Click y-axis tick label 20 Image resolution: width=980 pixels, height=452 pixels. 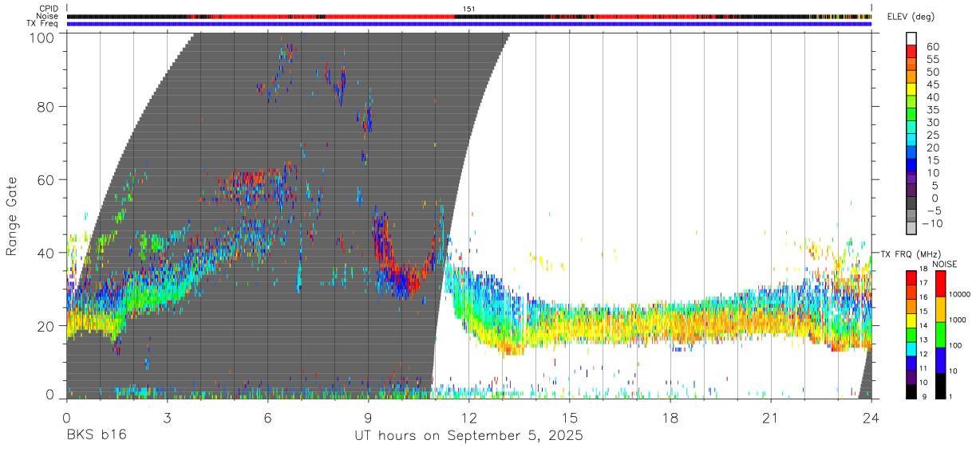[46, 325]
